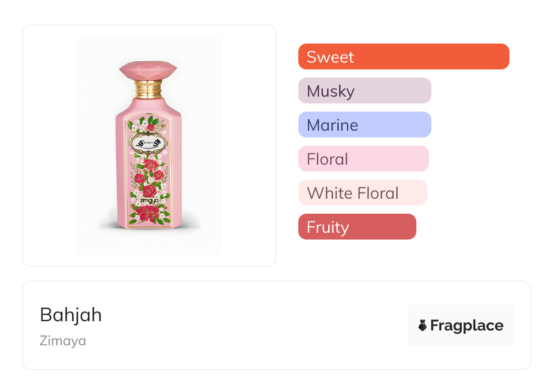Viewport: 553px width, 392px height.
Task: Open the Zimaya brand name link
Action: [x=63, y=341]
